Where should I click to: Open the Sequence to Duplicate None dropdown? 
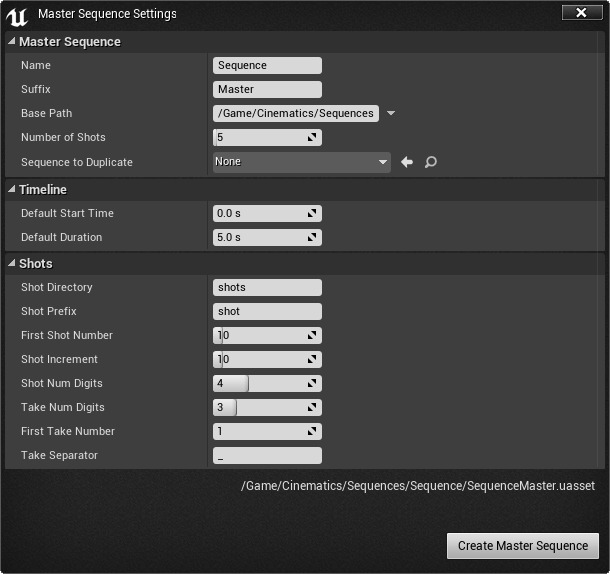[x=302, y=162]
